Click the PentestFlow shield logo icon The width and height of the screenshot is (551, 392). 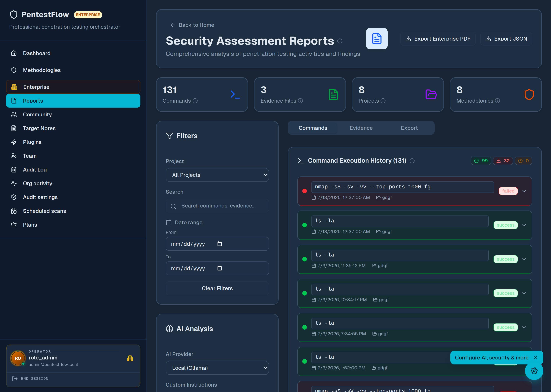point(14,15)
